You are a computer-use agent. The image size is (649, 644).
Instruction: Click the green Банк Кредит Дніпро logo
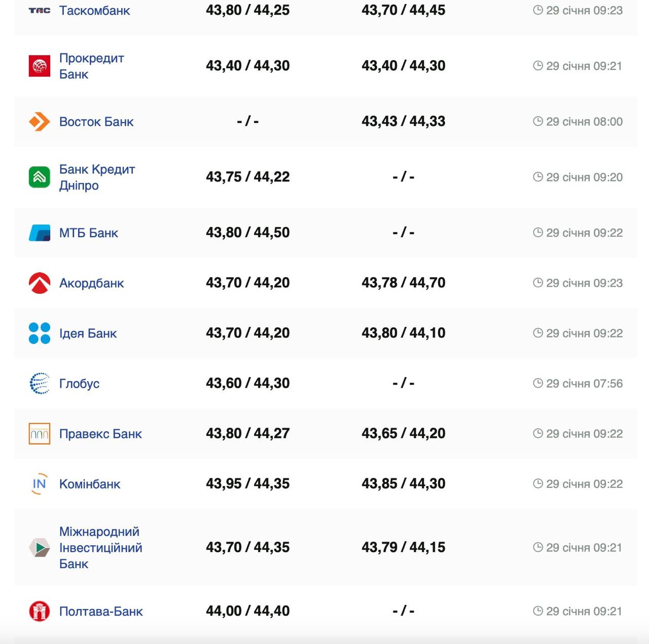[40, 177]
